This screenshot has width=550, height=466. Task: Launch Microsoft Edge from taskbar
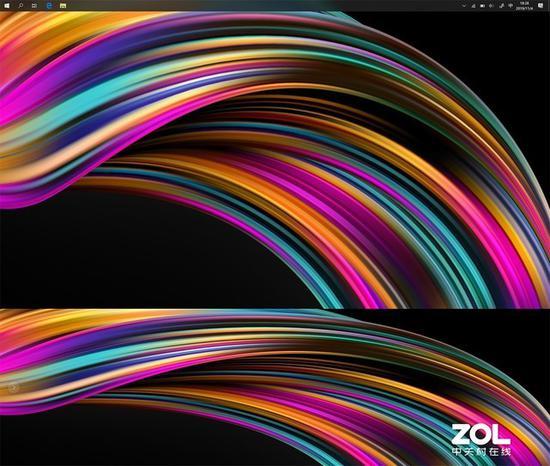coord(49,5)
